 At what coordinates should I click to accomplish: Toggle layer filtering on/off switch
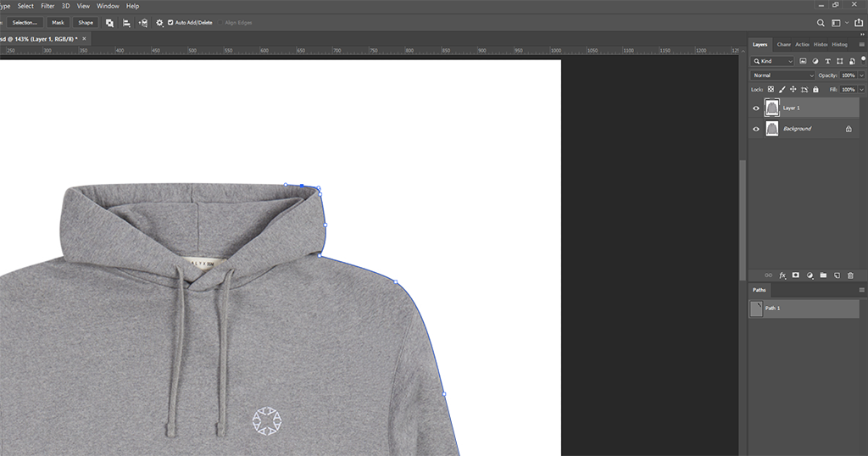[x=863, y=58]
